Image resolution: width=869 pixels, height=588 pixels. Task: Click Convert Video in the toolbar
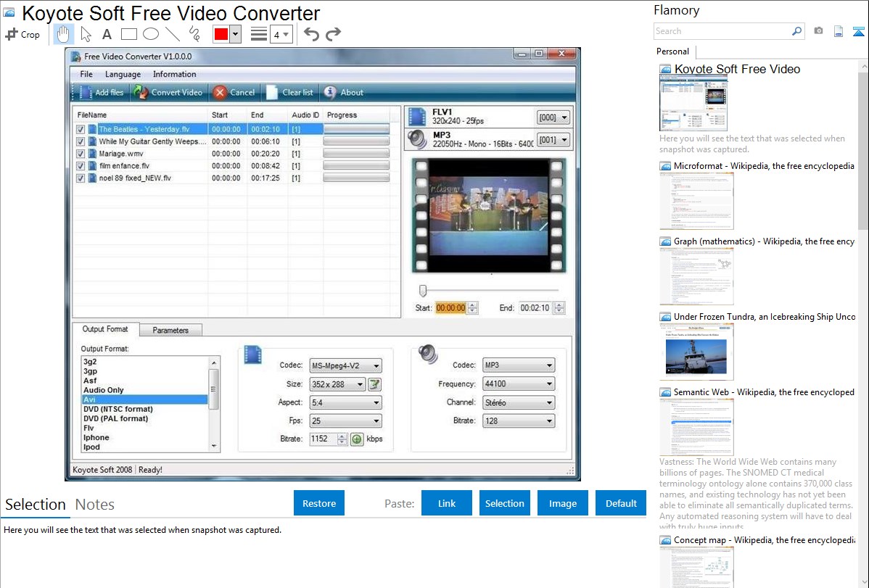click(x=168, y=93)
